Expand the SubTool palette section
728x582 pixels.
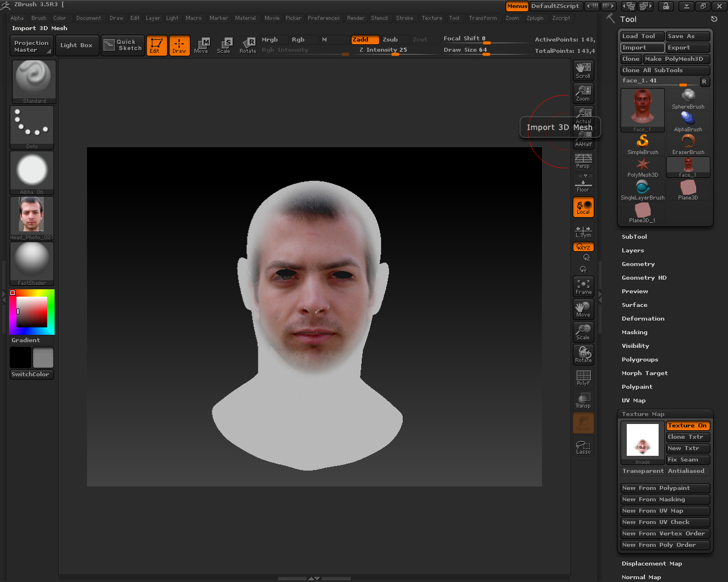click(x=634, y=237)
